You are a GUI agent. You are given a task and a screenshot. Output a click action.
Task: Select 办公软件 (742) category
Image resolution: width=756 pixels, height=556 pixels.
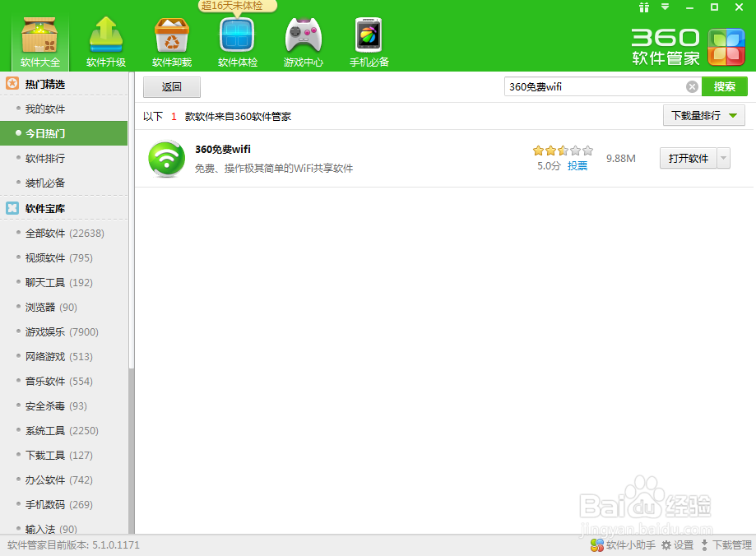point(63,480)
